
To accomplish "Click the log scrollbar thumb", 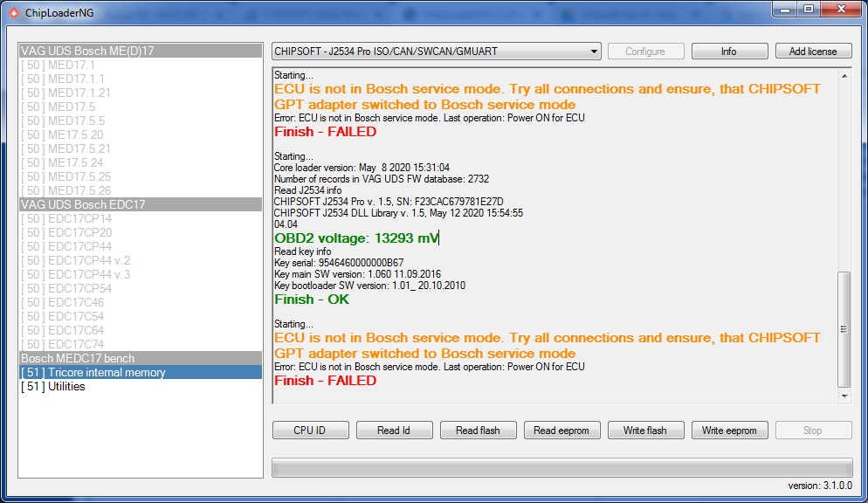I will click(844, 329).
